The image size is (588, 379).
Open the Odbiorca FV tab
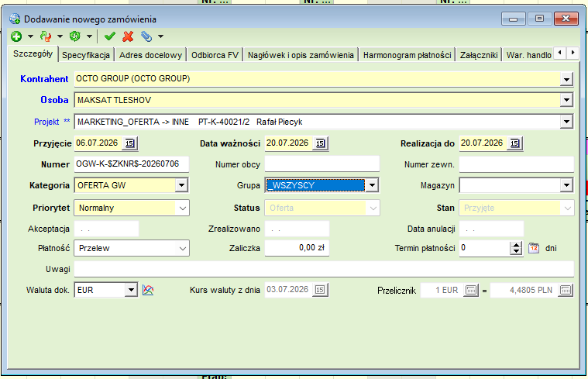click(x=215, y=55)
